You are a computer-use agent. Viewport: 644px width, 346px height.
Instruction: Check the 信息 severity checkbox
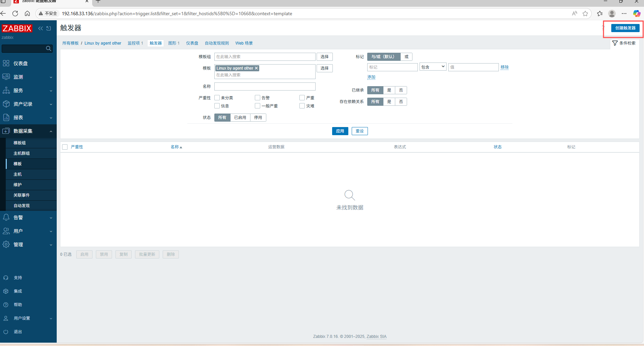click(x=217, y=106)
